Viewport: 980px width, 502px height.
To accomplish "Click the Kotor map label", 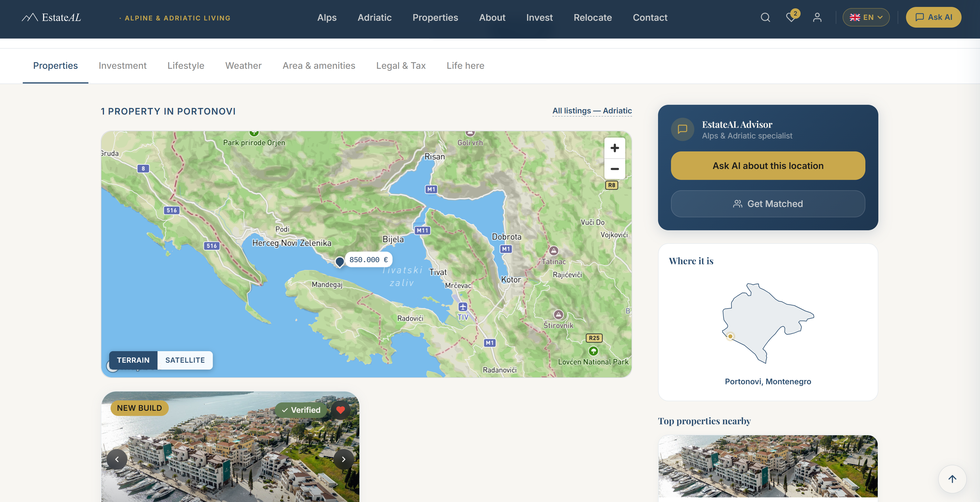I will 511,279.
